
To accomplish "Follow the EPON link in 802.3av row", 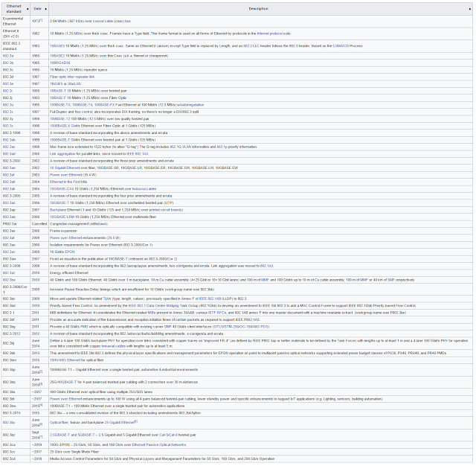I will (x=69, y=252).
